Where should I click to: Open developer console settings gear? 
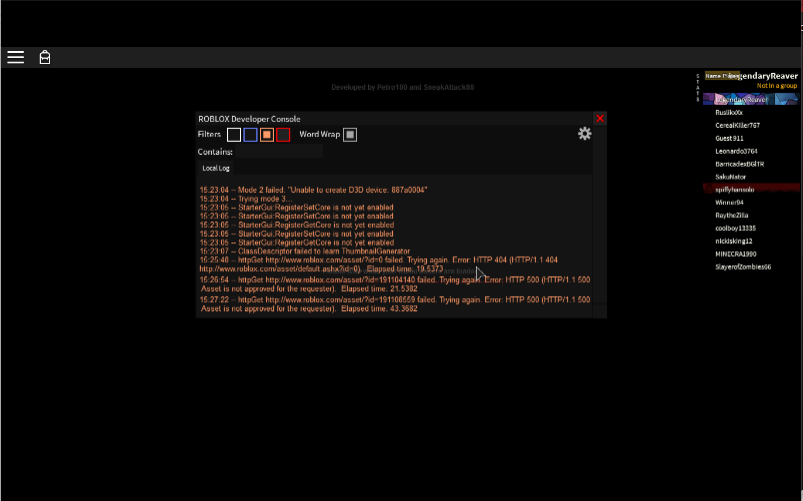tap(584, 134)
